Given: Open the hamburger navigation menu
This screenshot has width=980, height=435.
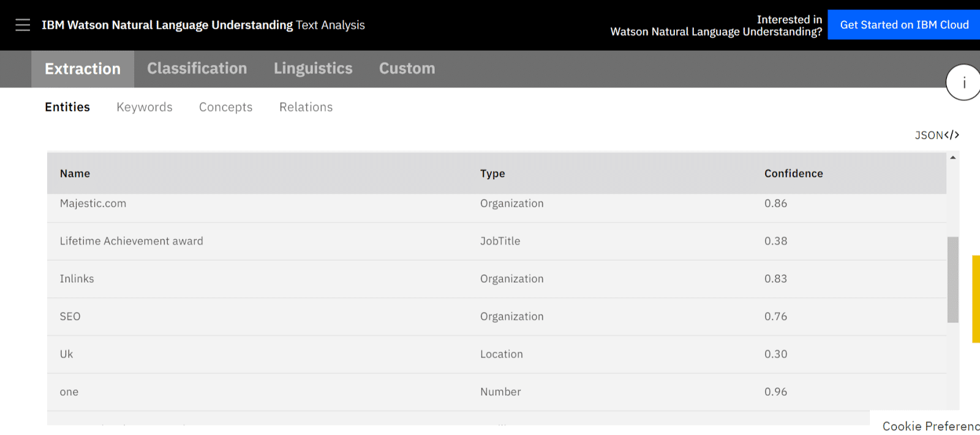Looking at the screenshot, I should tap(23, 25).
